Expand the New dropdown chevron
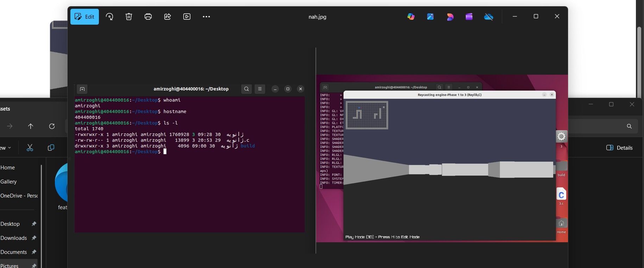Image resolution: width=644 pixels, height=268 pixels. (9, 148)
